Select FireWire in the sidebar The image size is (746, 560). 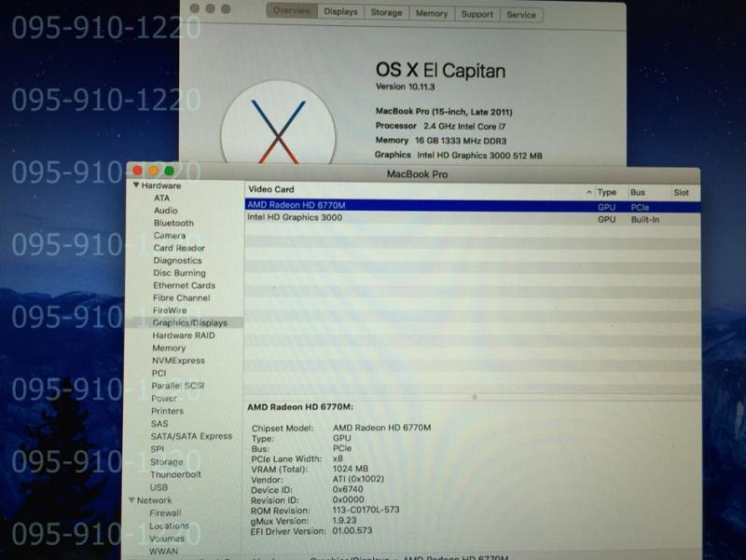170,310
